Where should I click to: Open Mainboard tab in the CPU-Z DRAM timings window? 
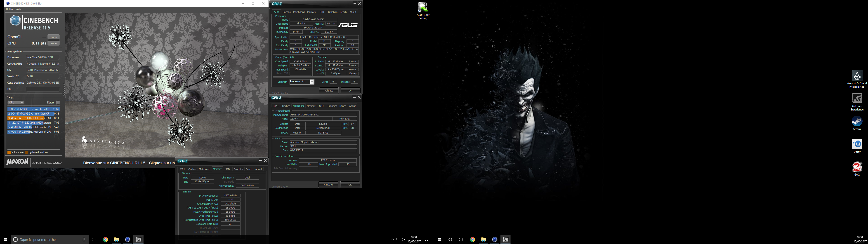(205, 169)
